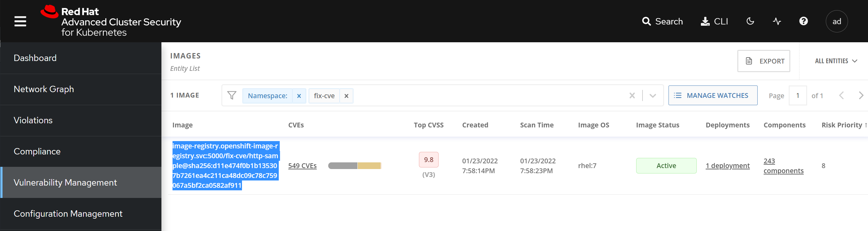Open Network Graph page
This screenshot has height=231, width=868.
coord(81,89)
